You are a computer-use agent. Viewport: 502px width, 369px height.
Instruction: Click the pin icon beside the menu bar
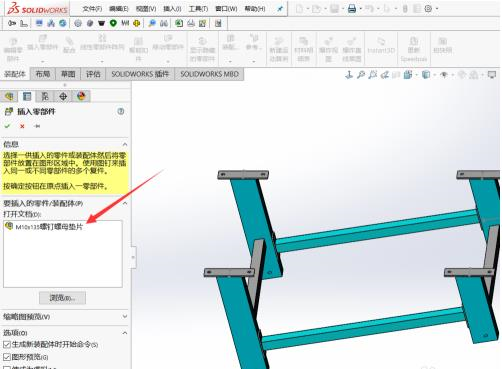[x=280, y=9]
